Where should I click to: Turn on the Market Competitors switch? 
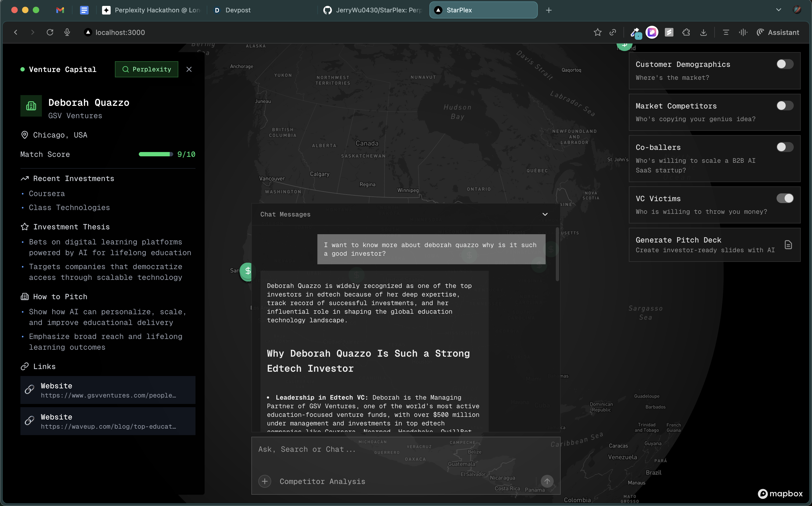(785, 106)
